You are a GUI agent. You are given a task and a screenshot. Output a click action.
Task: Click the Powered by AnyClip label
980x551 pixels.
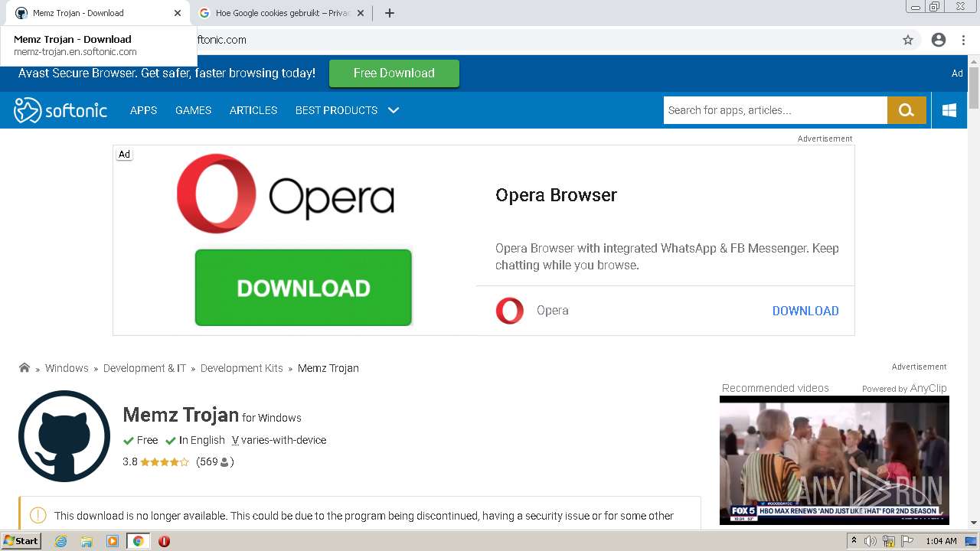904,388
